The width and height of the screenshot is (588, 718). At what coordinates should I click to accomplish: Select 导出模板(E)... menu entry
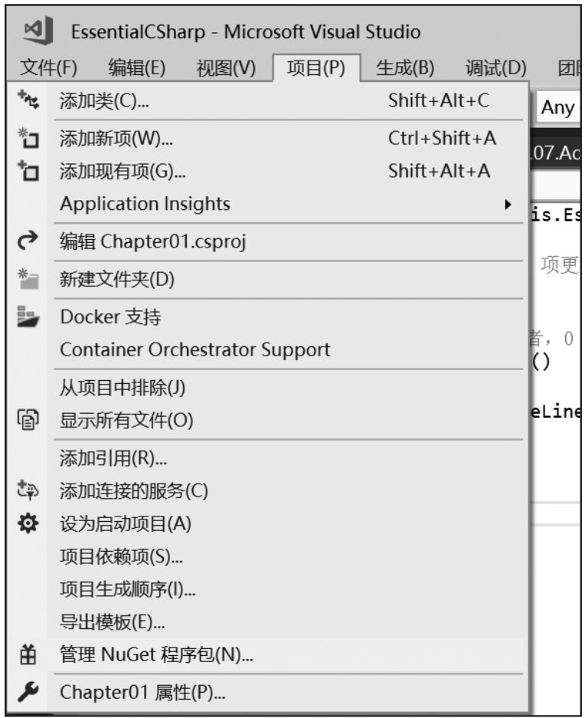[x=113, y=622]
